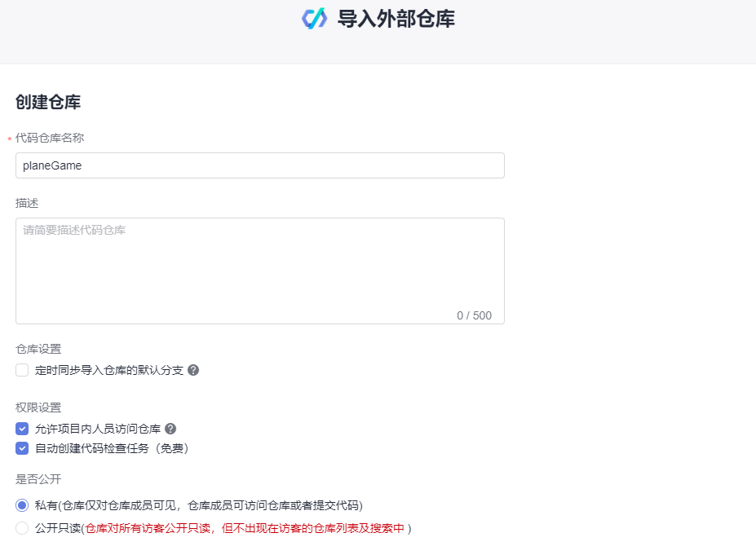Viewport: 756px width, 555px height.
Task: Enable 定时同步导入仓库的默认分支 checkbox
Action: coord(22,370)
